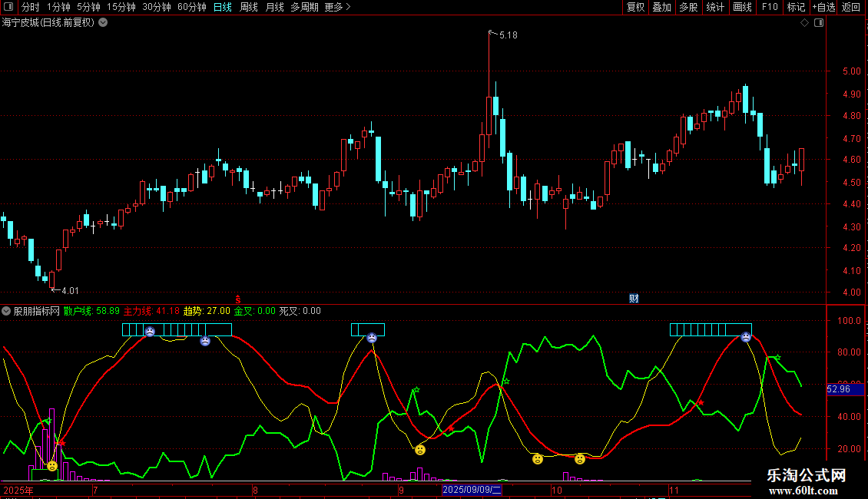The image size is (868, 499).
Task: Switch to 分时 chart period
Action: click(x=31, y=7)
